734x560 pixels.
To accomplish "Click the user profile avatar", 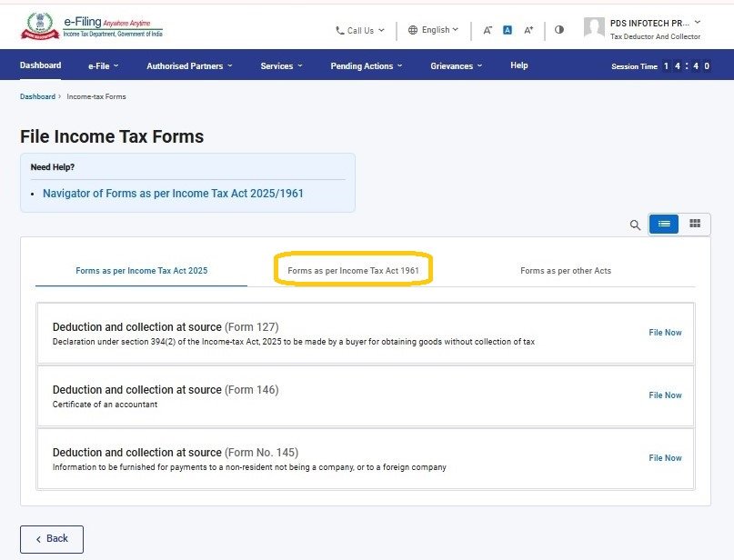I will 594,27.
